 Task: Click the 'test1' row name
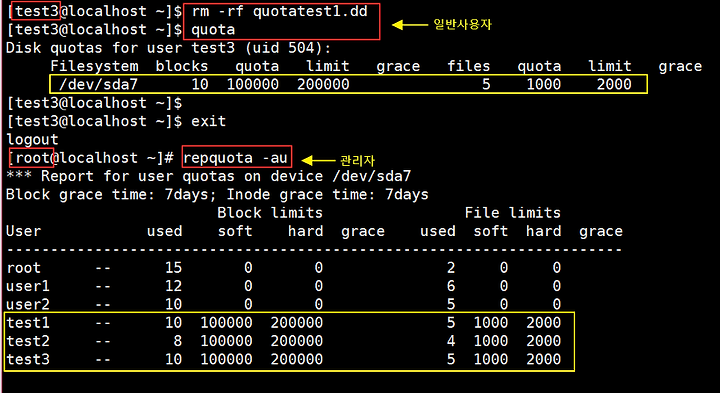pos(28,323)
